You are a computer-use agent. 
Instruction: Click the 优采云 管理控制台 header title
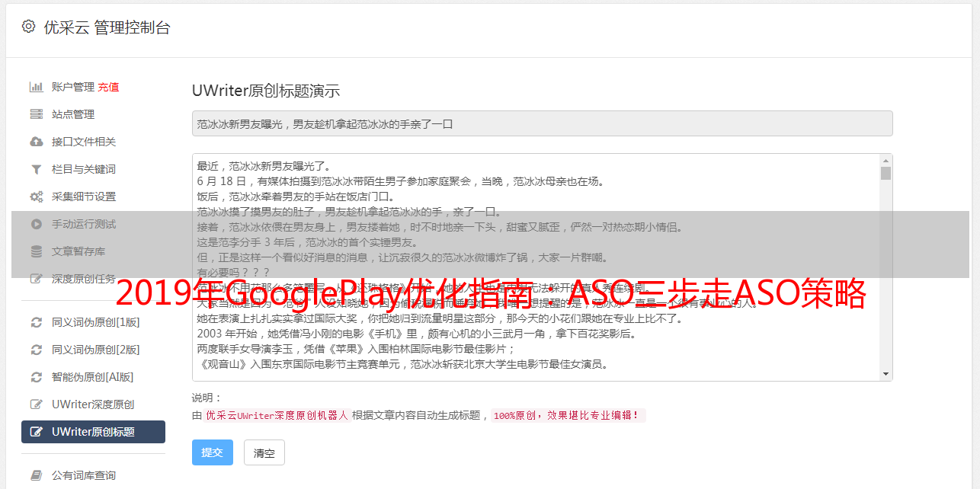(107, 27)
